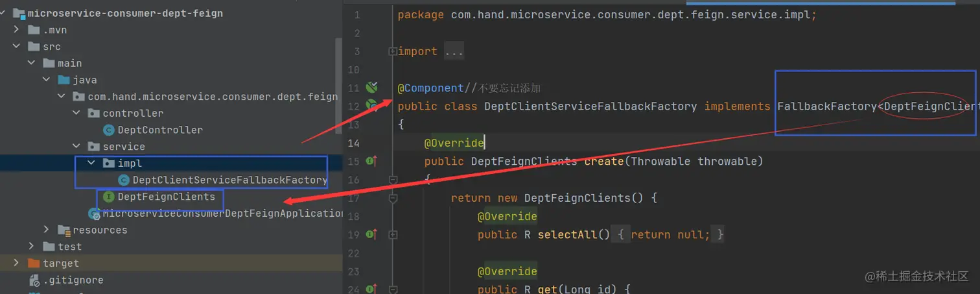Expand the resources folder
This screenshot has height=294, width=980.
click(47, 230)
